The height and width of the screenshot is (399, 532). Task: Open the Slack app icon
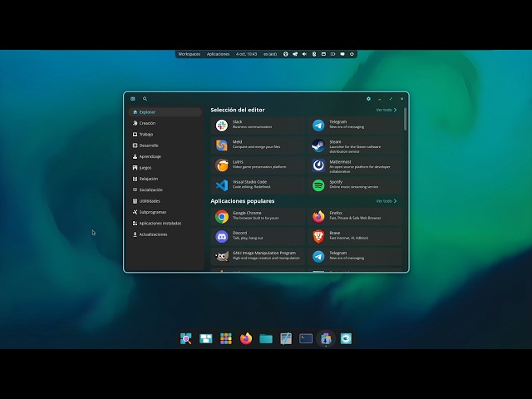(222, 126)
